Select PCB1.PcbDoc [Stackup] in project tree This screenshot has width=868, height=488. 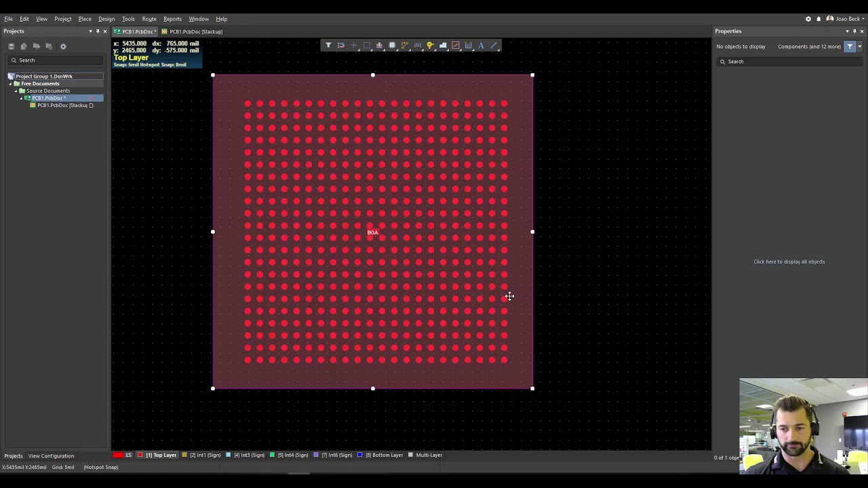click(x=62, y=105)
